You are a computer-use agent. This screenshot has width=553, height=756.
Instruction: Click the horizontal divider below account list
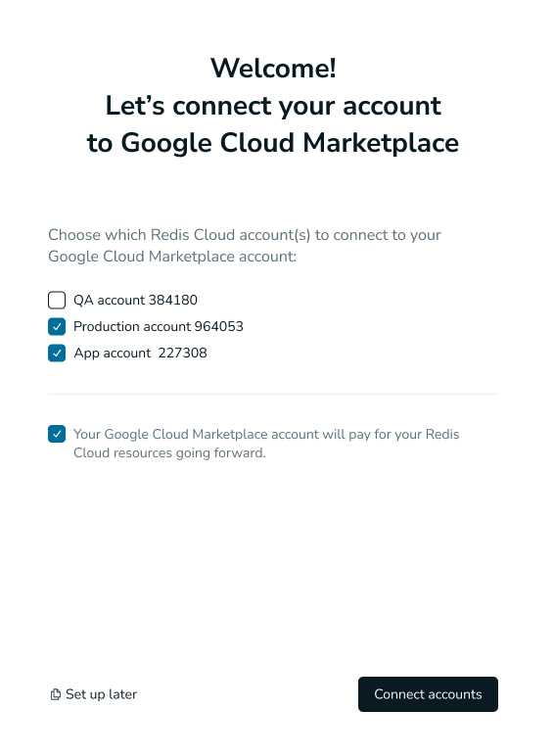click(273, 394)
